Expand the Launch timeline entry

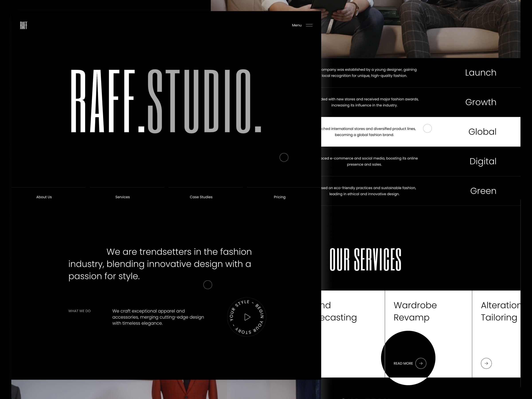pyautogui.click(x=481, y=72)
